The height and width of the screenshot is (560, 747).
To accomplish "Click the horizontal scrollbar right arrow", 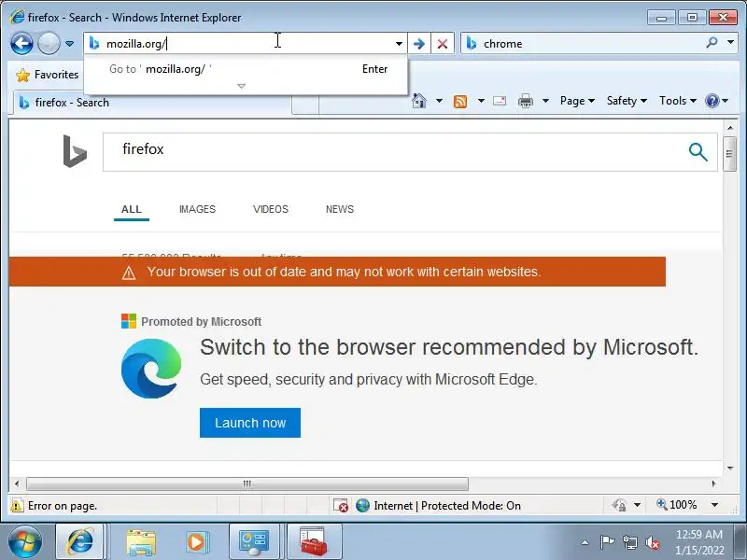I will 713,483.
